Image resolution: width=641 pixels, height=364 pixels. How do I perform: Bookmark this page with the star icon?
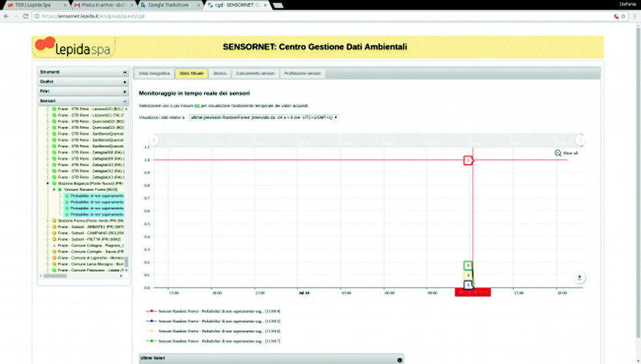(x=623, y=16)
